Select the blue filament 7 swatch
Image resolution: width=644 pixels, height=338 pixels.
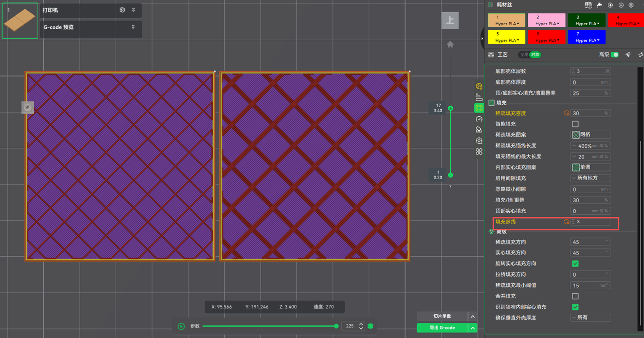point(587,37)
